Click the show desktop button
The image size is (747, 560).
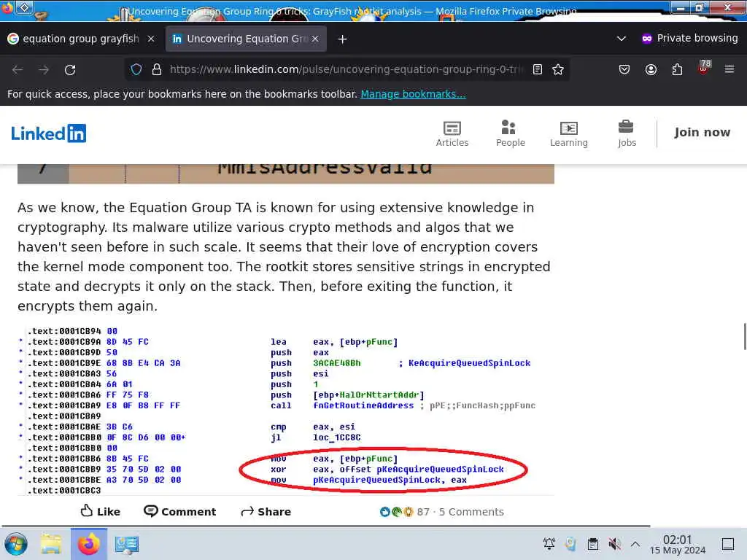728,544
